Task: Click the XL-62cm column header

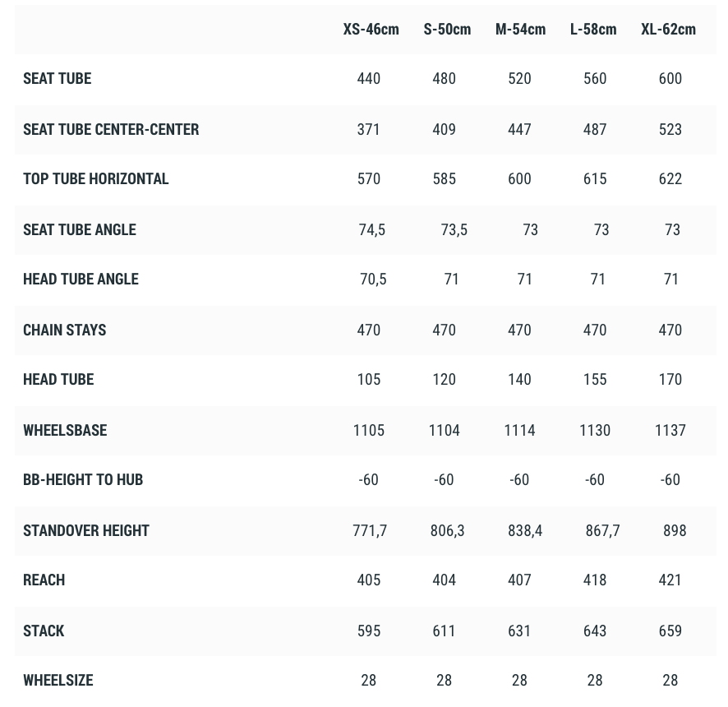Action: pos(668,30)
